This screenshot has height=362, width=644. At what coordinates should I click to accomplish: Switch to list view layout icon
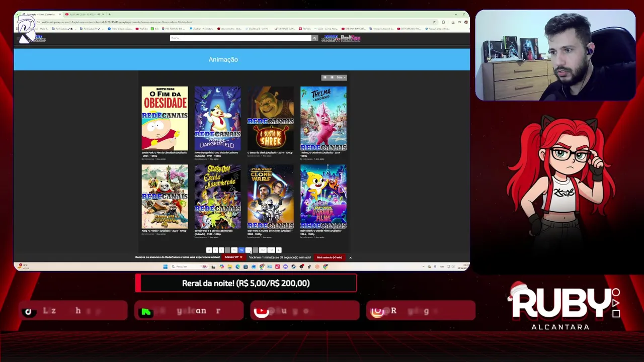[x=332, y=77]
